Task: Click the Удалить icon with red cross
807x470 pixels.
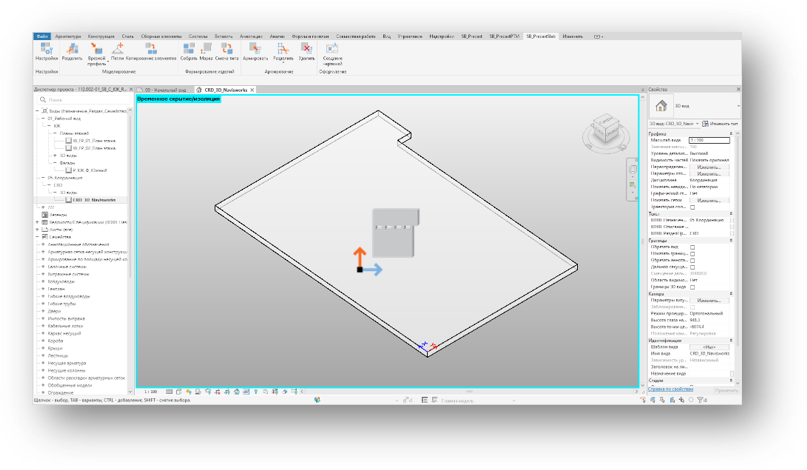Action: (306, 50)
